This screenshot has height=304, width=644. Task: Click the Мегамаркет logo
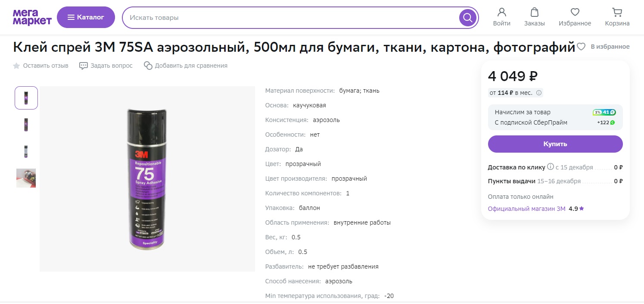(32, 17)
